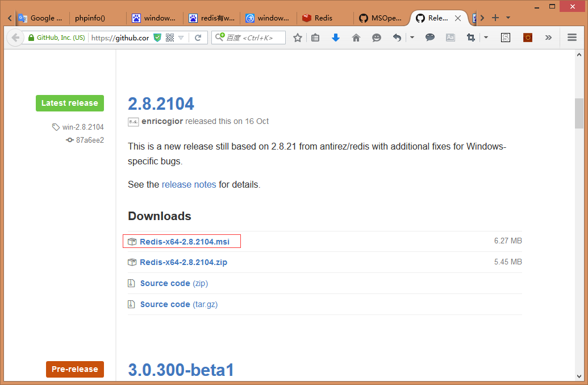
Task: Open enricogior's profile link
Action: coord(162,121)
